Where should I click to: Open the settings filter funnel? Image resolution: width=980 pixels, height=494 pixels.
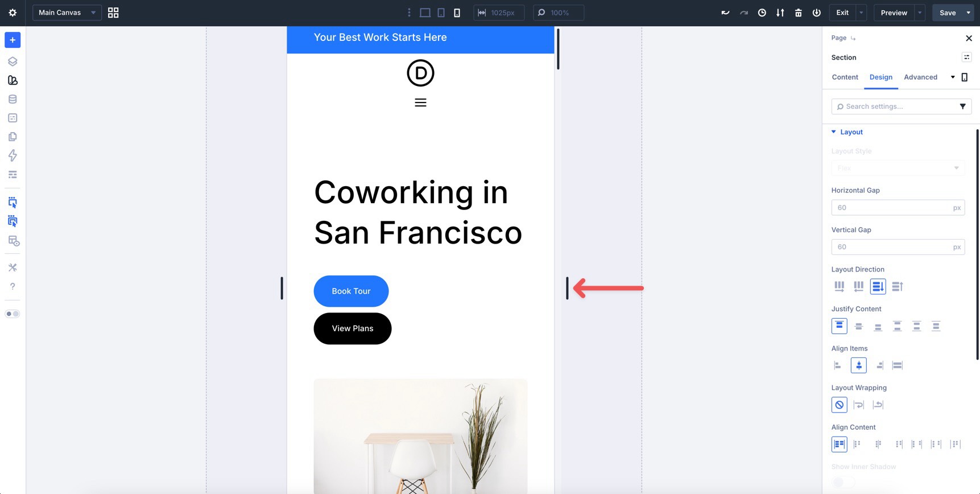click(x=962, y=106)
